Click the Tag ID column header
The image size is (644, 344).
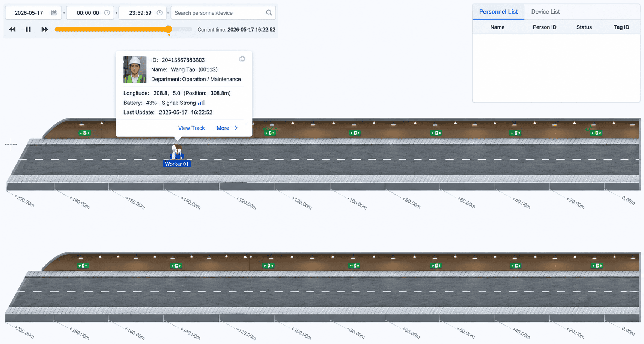coord(621,27)
